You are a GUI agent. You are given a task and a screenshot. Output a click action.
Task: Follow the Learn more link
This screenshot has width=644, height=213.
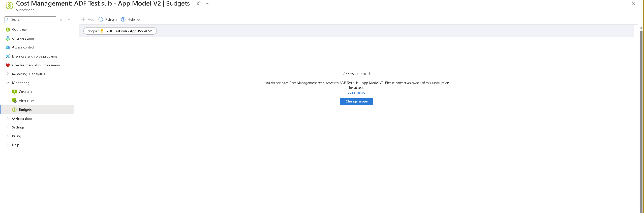tap(356, 92)
